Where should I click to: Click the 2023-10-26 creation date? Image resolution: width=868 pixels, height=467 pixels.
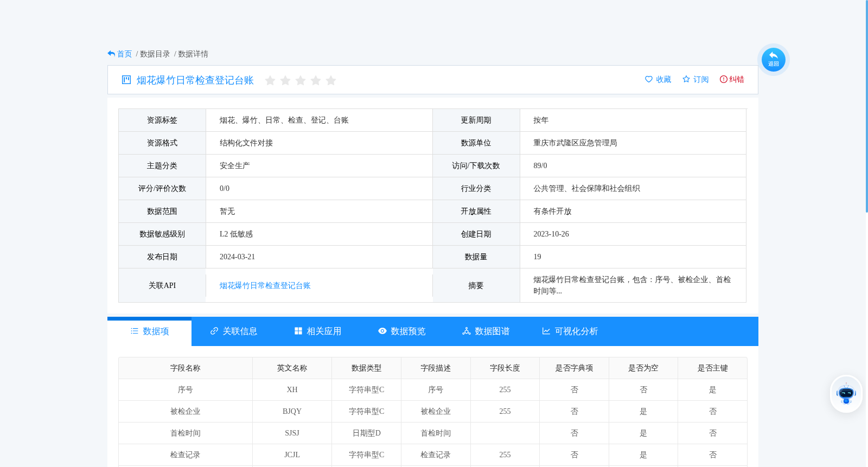(x=551, y=234)
